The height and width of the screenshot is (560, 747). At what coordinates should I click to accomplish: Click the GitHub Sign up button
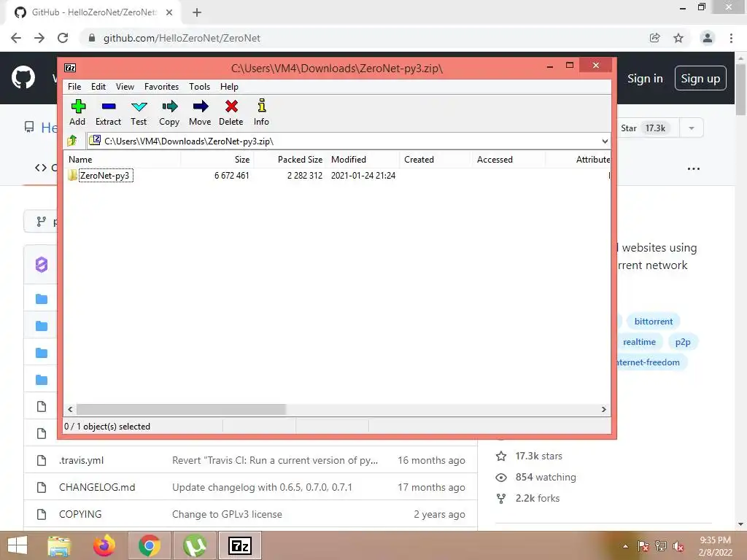tap(700, 79)
